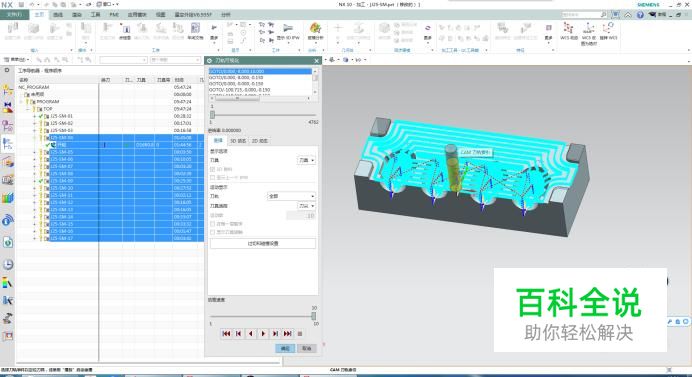
Task: Open the tool display dropdown
Action: pos(306,160)
